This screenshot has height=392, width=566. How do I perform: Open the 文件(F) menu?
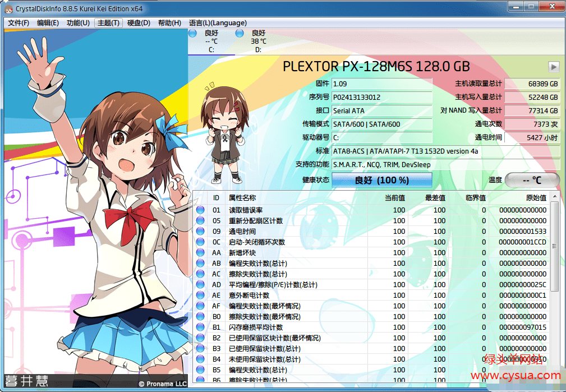[19, 23]
